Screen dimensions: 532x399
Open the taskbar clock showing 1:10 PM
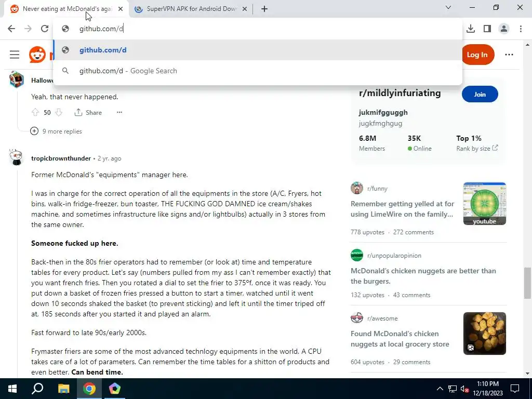487,389
